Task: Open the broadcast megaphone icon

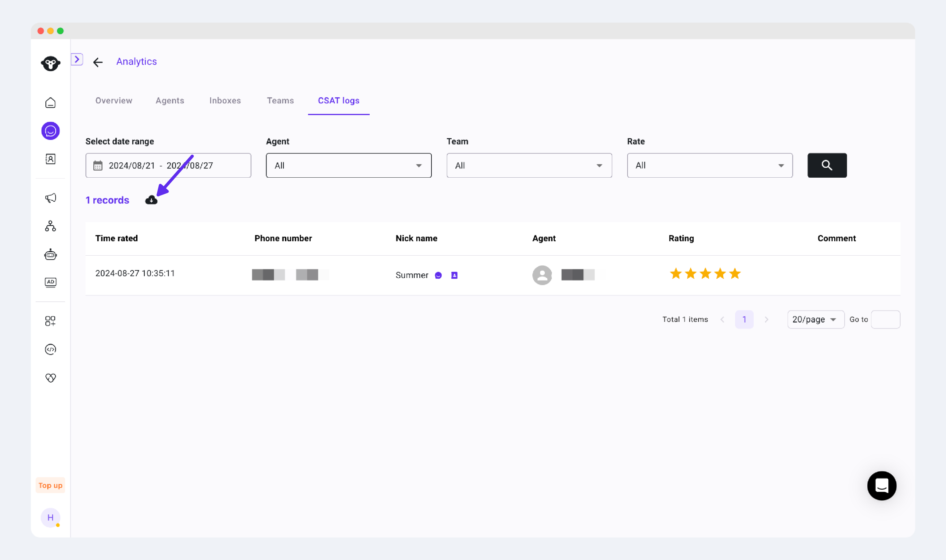Action: (50, 198)
